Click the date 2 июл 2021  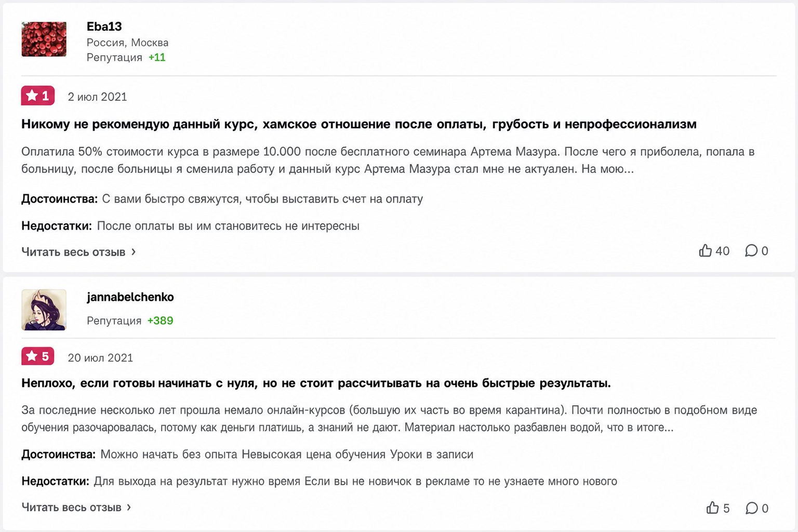pos(97,97)
